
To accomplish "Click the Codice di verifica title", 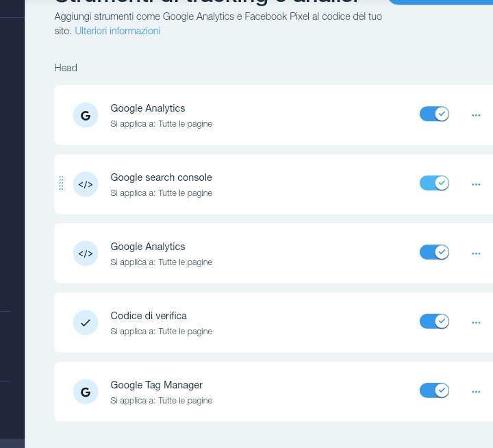I will pyautogui.click(x=149, y=316).
